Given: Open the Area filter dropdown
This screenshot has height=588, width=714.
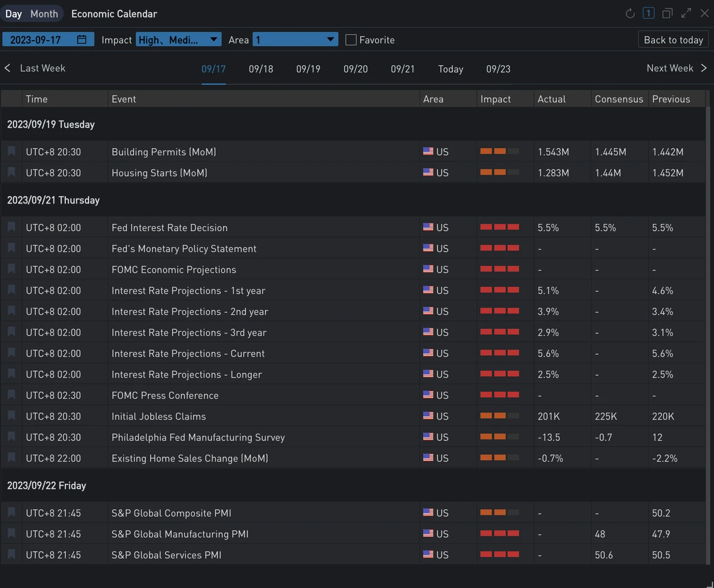Looking at the screenshot, I should (295, 40).
